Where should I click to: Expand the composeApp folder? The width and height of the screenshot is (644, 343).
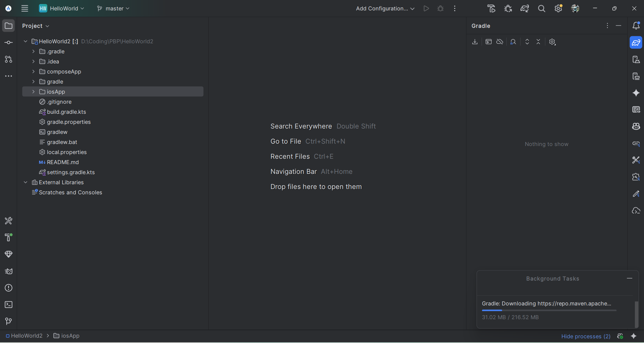click(33, 71)
